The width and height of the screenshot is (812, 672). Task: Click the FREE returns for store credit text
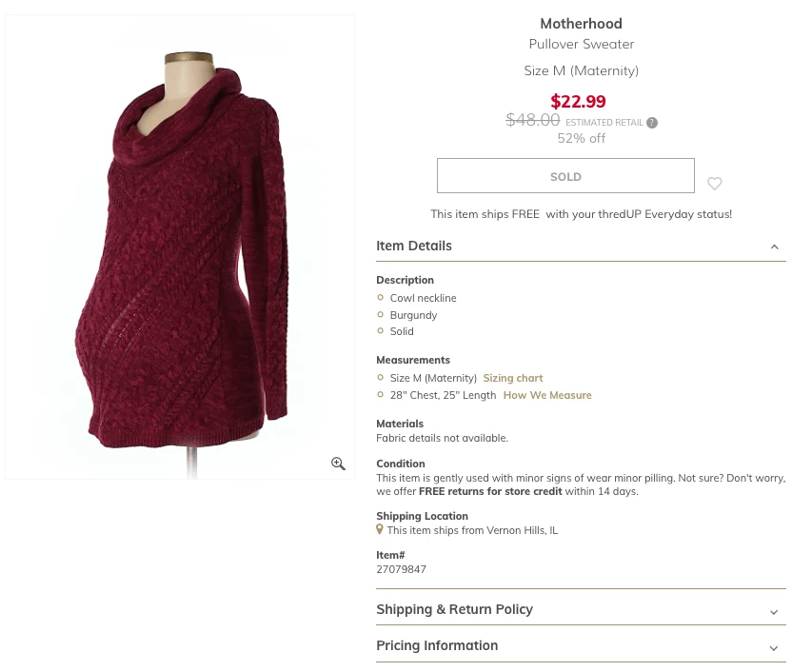click(490, 491)
